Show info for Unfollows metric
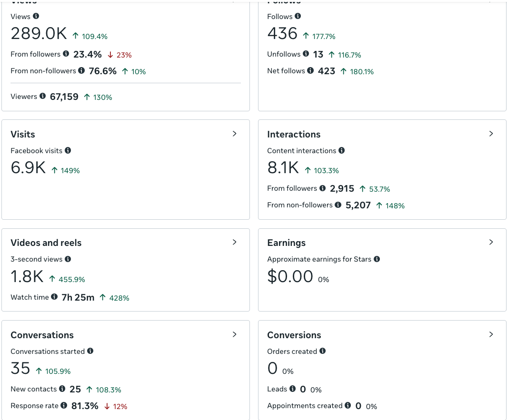 [306, 53]
